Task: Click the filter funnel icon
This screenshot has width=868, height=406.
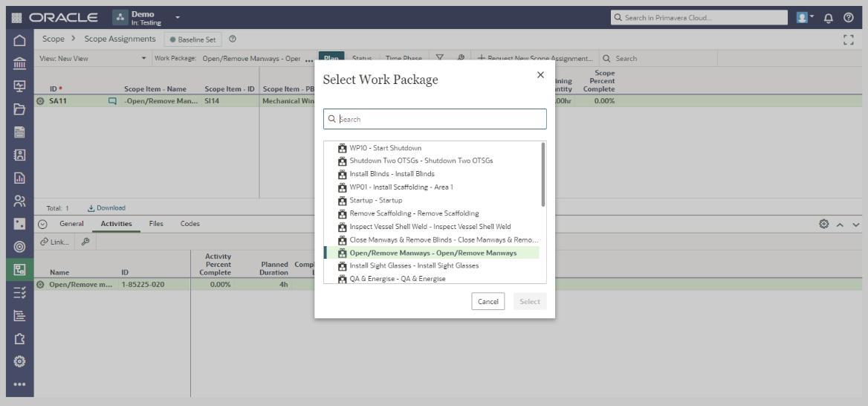Action: (x=439, y=58)
